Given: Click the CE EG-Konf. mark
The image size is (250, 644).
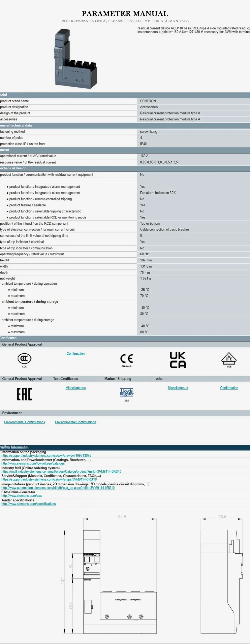Looking at the screenshot, I should tap(127, 360).
